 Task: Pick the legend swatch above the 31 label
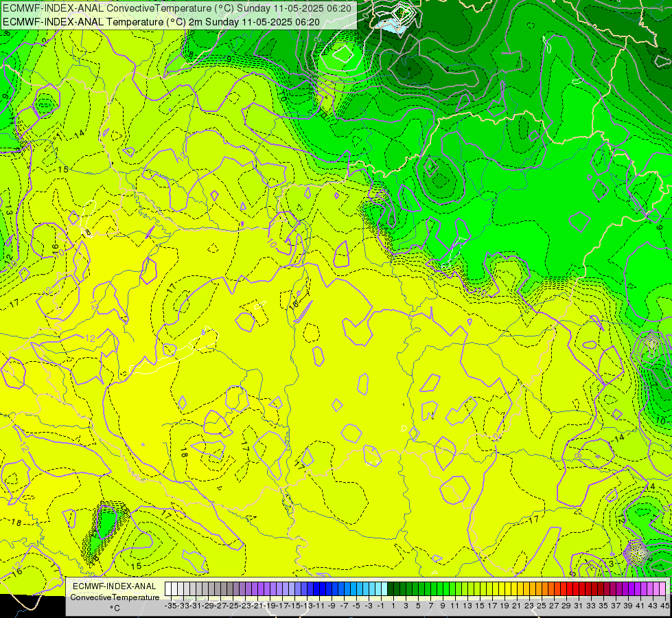[x=576, y=589]
